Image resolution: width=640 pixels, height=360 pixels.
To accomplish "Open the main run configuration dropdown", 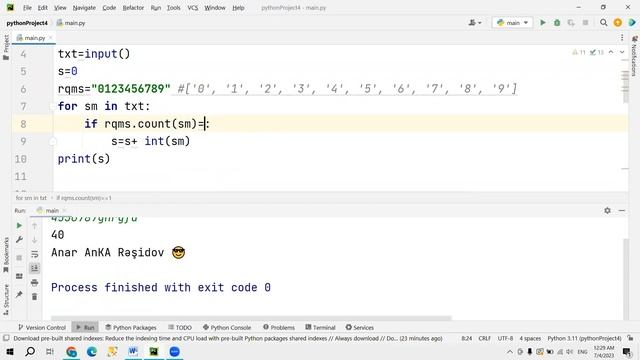I will point(513,23).
